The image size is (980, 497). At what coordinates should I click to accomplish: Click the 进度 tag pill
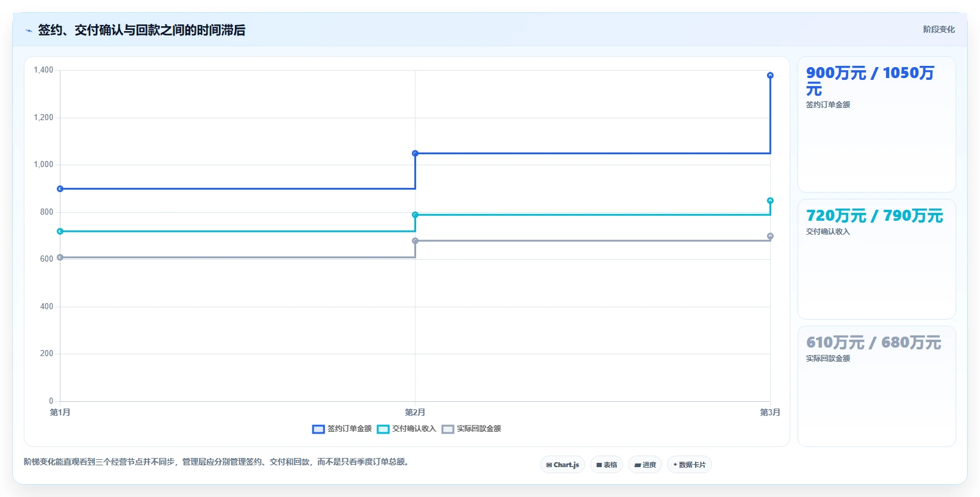[x=645, y=465]
